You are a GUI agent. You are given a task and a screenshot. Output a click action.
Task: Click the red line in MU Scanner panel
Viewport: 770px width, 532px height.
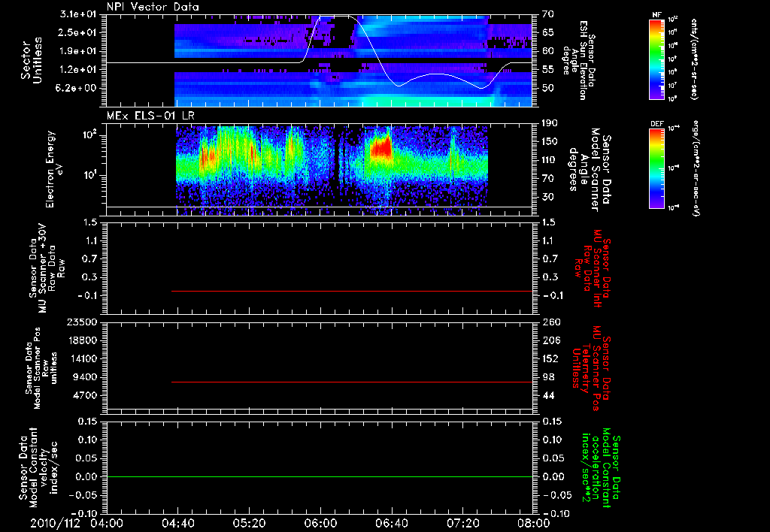tap(352, 291)
